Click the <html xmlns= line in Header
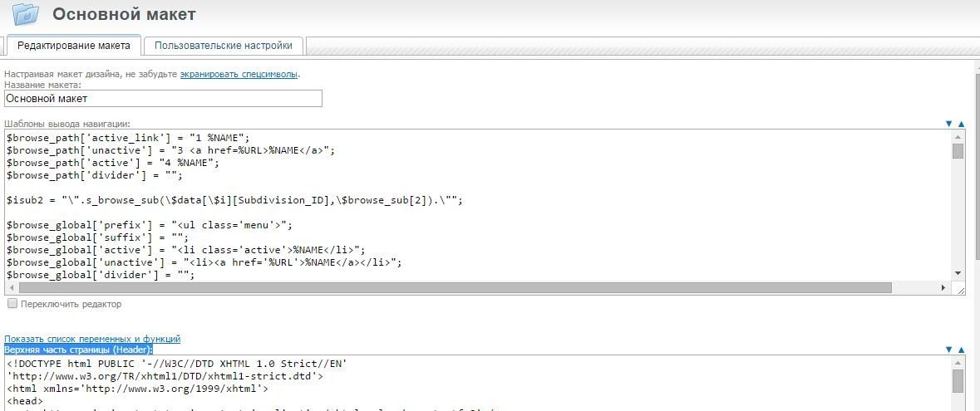This screenshot has height=411, width=980. click(x=137, y=389)
